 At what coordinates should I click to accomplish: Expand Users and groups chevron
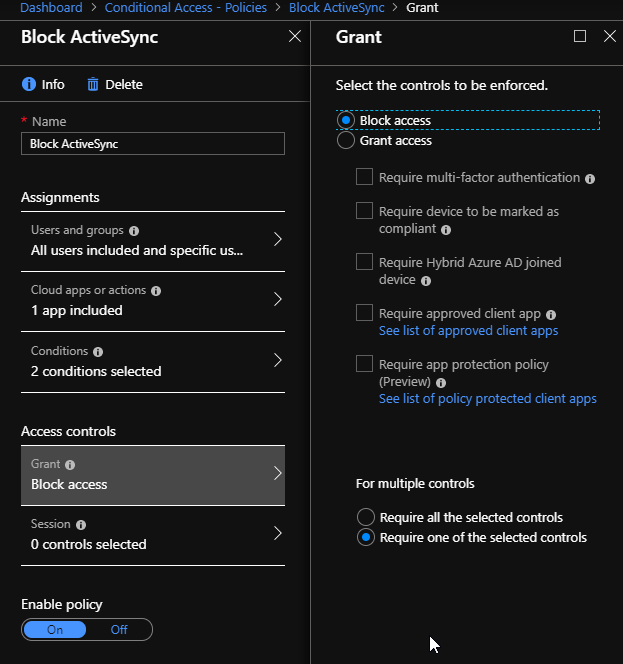277,239
